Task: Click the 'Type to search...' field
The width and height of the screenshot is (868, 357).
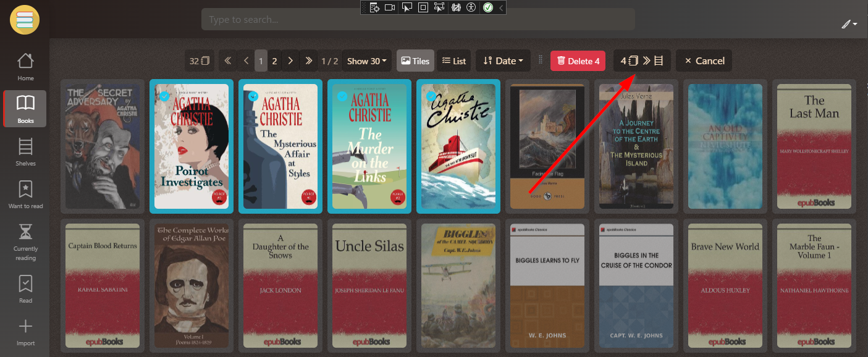Action: [x=418, y=20]
